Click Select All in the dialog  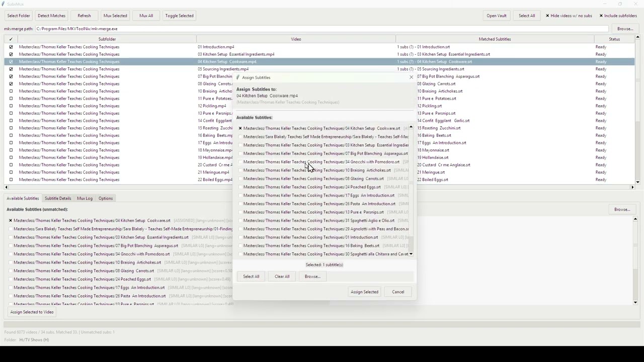(x=251, y=276)
